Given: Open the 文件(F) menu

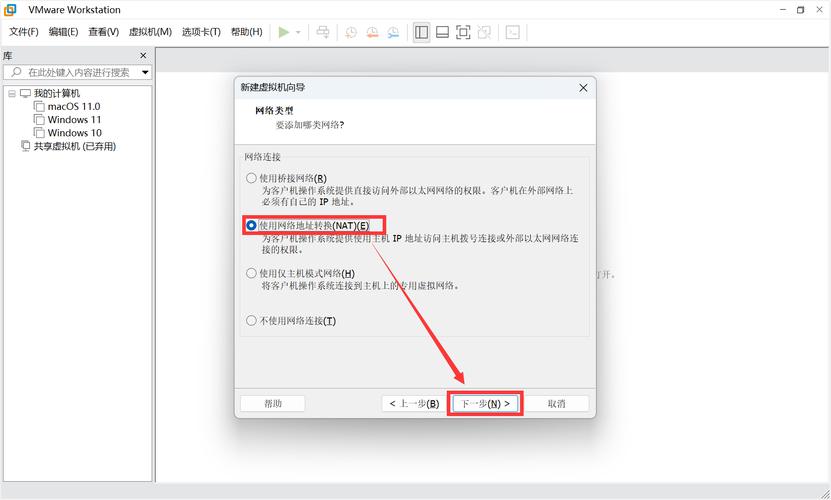Looking at the screenshot, I should pyautogui.click(x=24, y=32).
